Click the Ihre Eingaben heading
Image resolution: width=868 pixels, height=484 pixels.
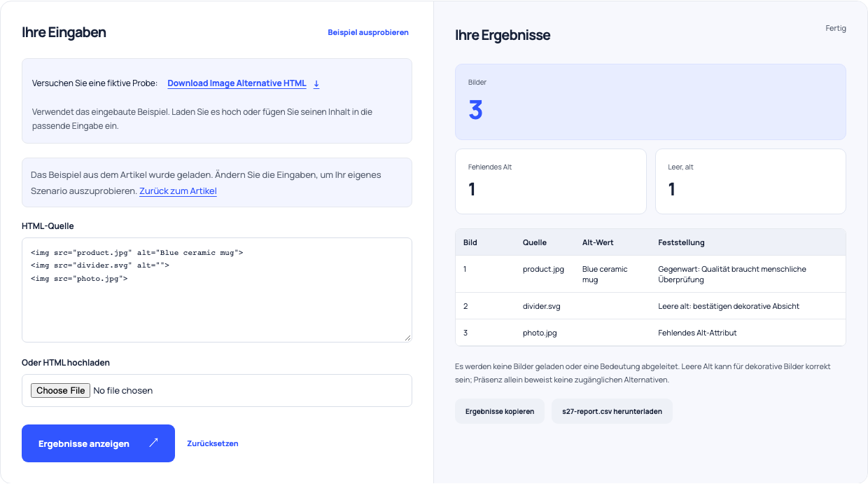[x=64, y=32]
